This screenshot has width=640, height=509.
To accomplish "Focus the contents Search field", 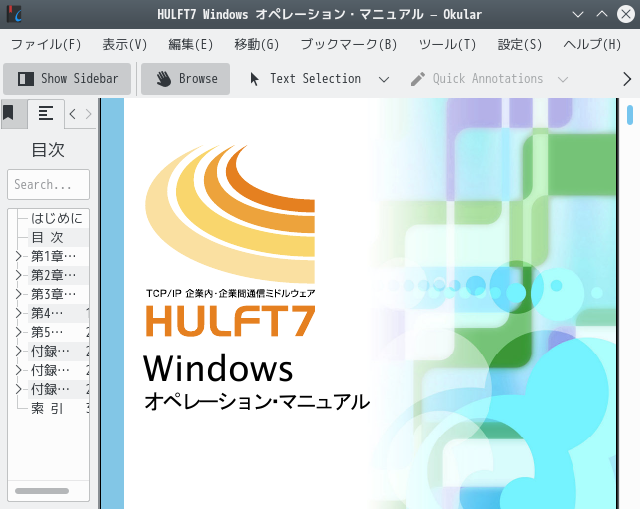I will click(x=48, y=184).
